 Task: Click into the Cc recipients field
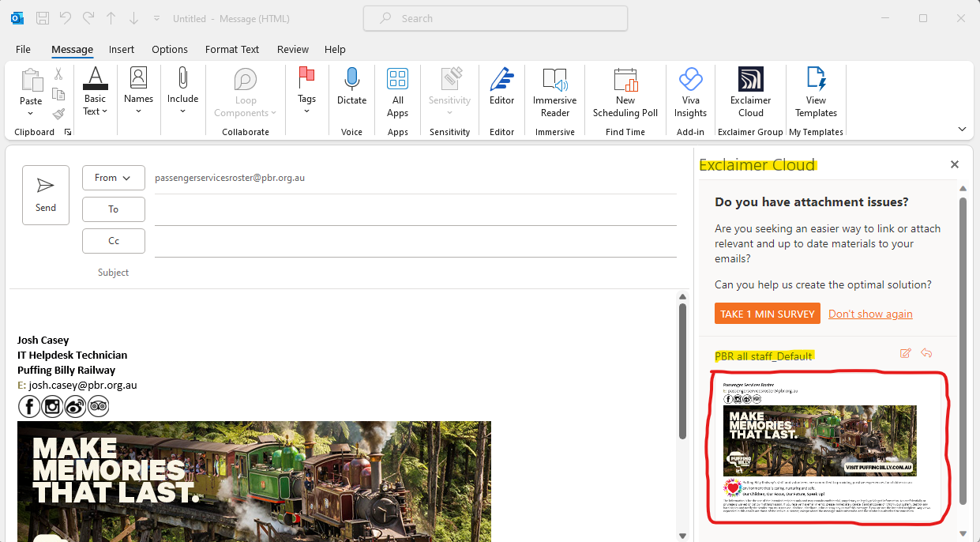415,242
